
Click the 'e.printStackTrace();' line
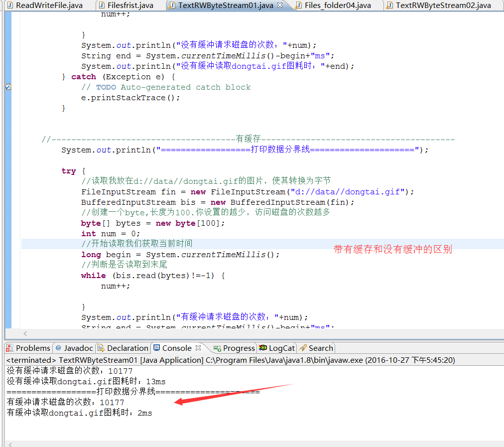130,98
